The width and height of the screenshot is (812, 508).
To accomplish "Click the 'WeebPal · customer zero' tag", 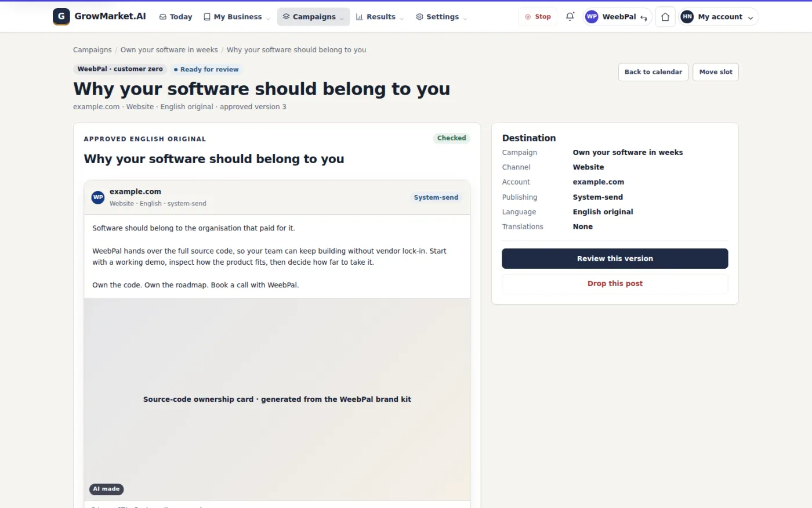I will [x=120, y=69].
